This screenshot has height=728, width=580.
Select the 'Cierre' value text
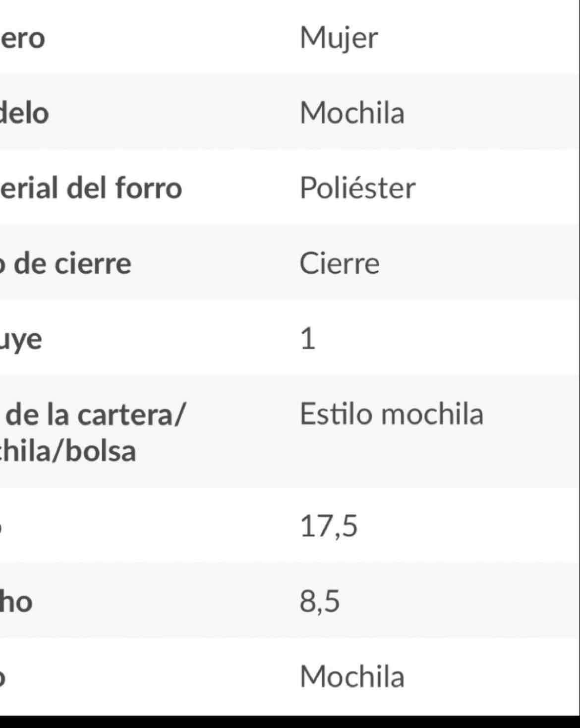[339, 263]
